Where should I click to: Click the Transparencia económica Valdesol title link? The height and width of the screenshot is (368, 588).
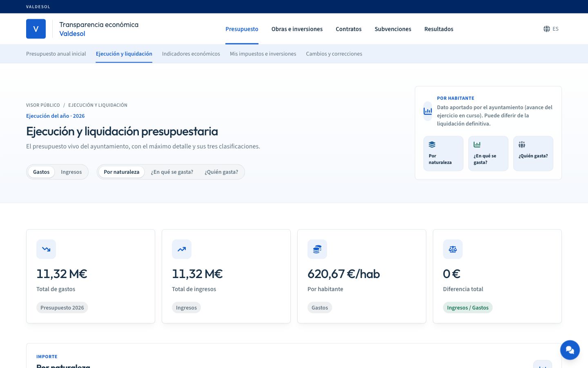click(x=99, y=29)
